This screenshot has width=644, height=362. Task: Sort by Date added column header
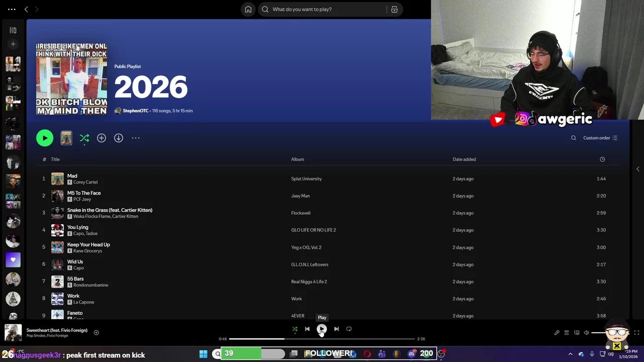(464, 159)
